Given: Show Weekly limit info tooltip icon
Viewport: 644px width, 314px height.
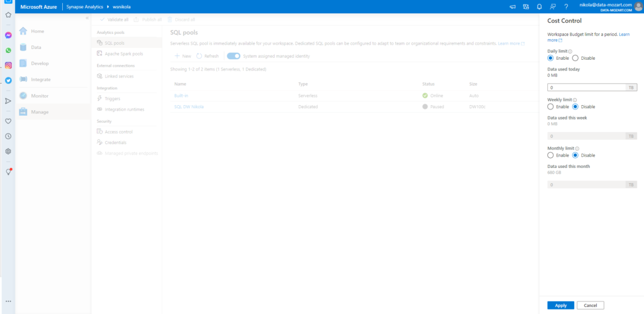Looking at the screenshot, I should coord(575,100).
